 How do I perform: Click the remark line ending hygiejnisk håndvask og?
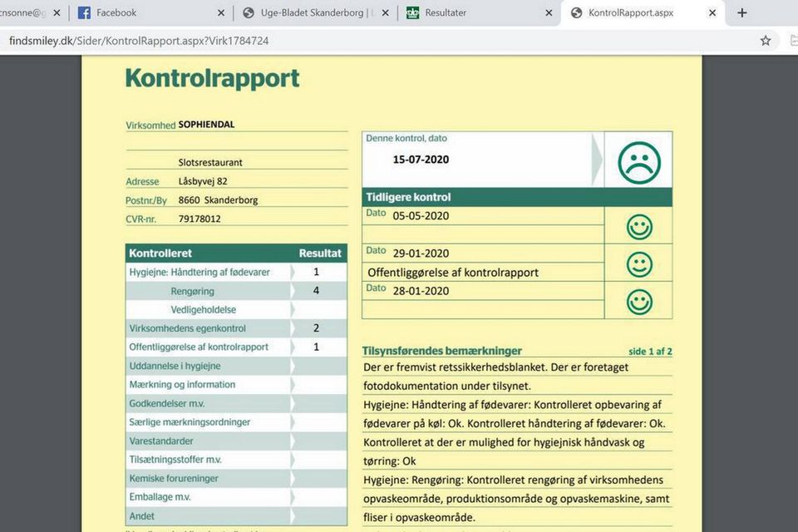(504, 442)
